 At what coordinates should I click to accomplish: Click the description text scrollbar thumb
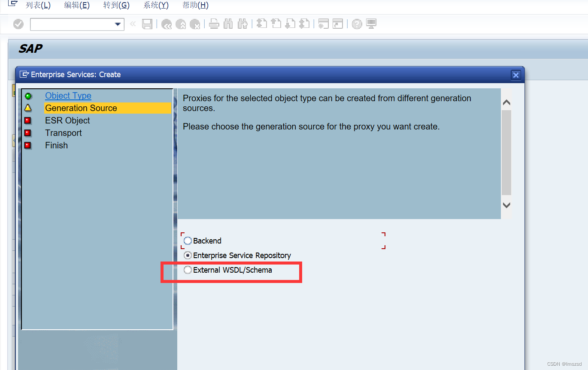coord(506,153)
